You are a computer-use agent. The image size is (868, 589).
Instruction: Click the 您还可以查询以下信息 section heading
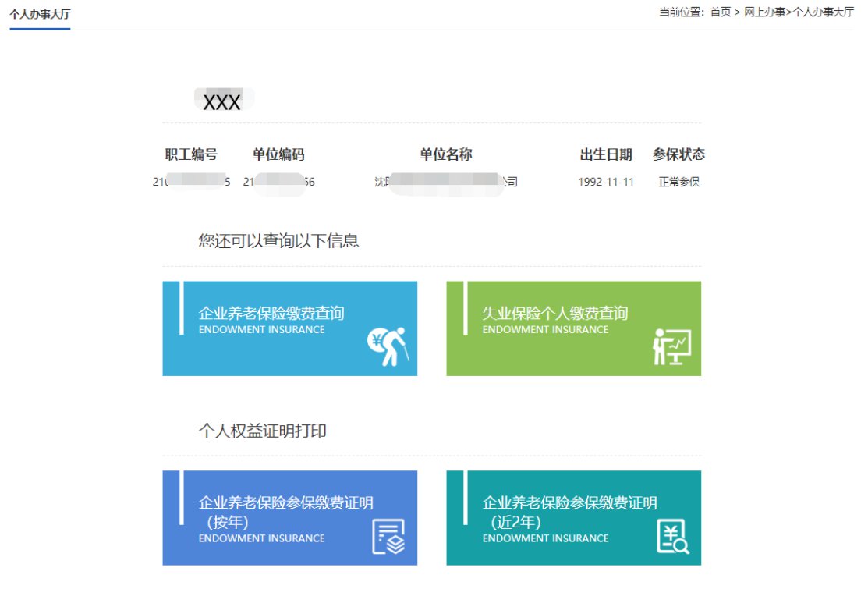click(x=278, y=241)
